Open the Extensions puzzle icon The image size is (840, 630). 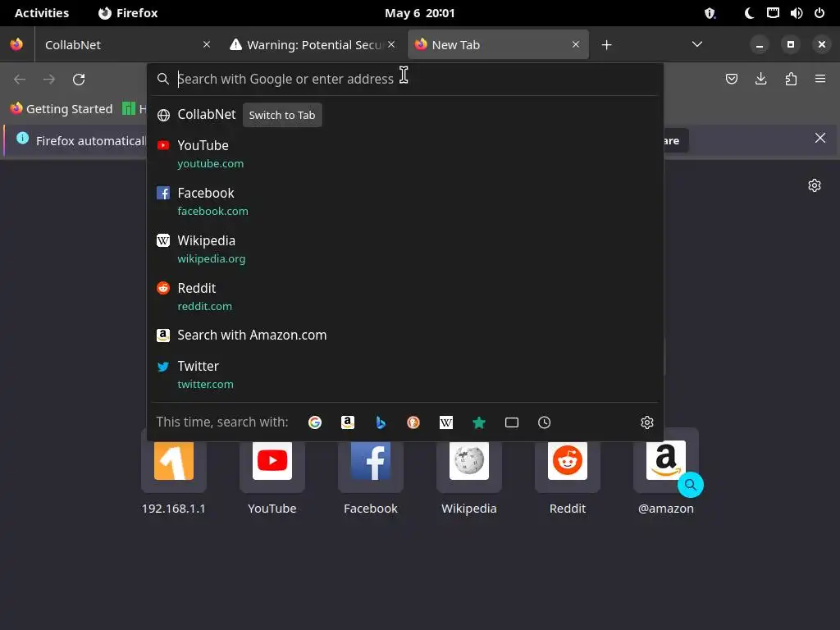pyautogui.click(x=791, y=80)
